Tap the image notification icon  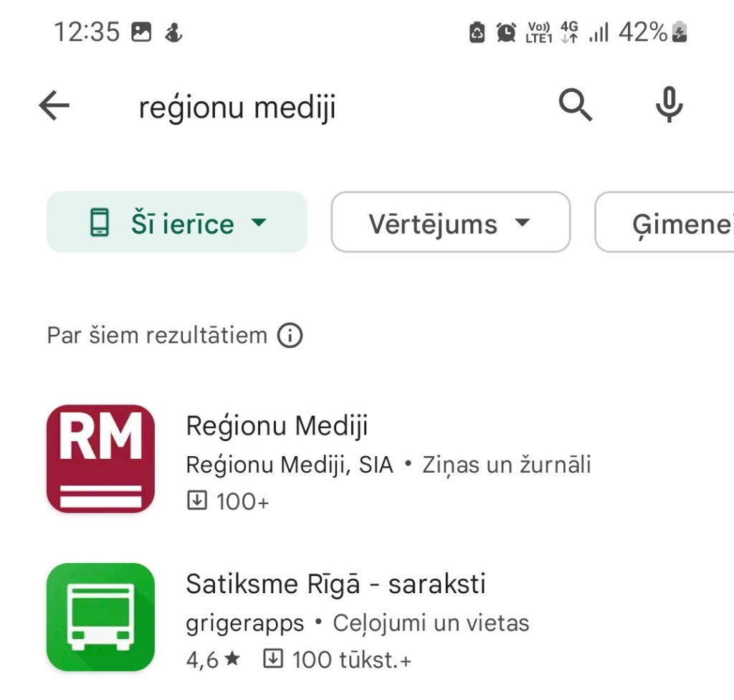pyautogui.click(x=141, y=32)
